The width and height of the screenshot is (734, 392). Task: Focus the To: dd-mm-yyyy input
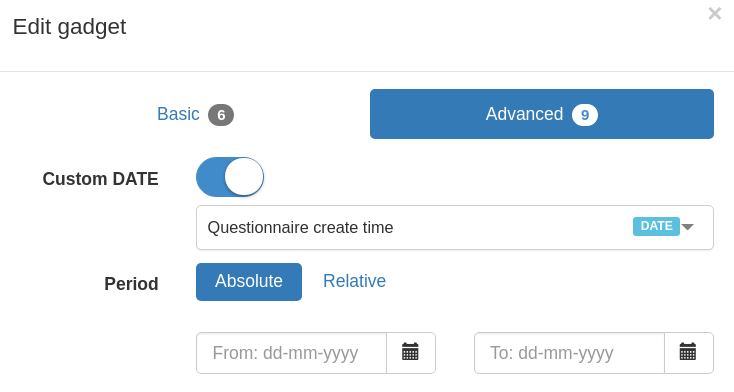tap(569, 353)
